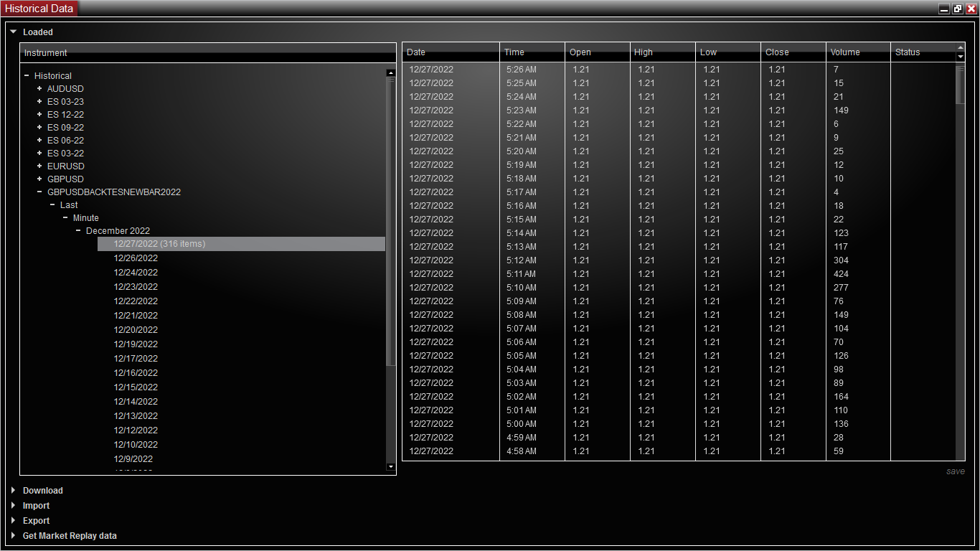Image resolution: width=980 pixels, height=551 pixels.
Task: Click the data table vertical scrollbar thumb
Action: click(x=961, y=85)
